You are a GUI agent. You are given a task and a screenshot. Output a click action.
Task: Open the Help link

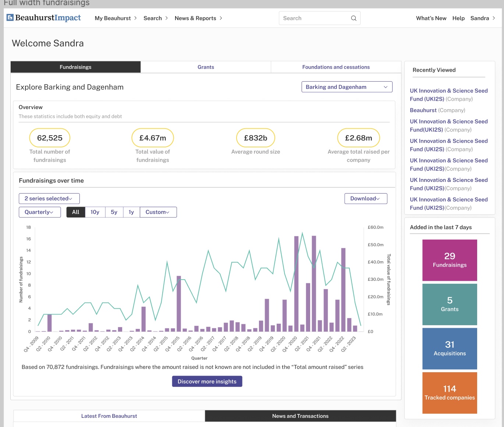458,18
